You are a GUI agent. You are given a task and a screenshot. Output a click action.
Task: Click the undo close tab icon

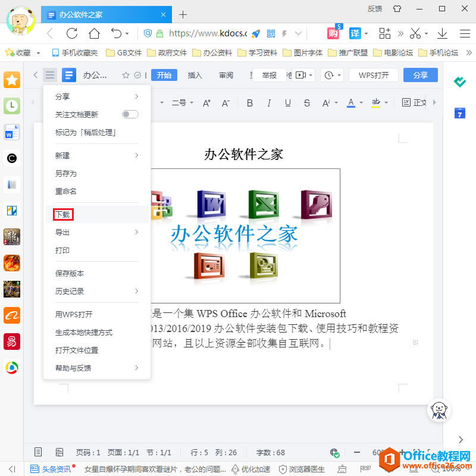116,33
